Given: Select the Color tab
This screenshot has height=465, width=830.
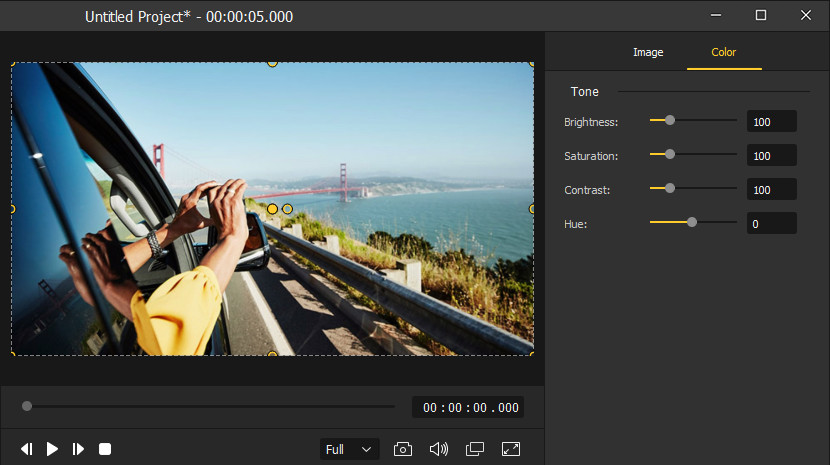Looking at the screenshot, I should coord(723,52).
